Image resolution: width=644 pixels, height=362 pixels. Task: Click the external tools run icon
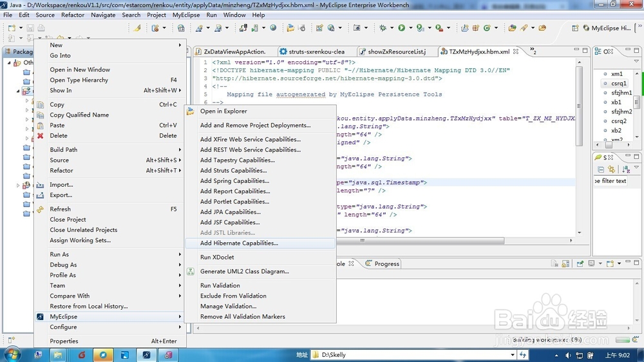tap(439, 28)
